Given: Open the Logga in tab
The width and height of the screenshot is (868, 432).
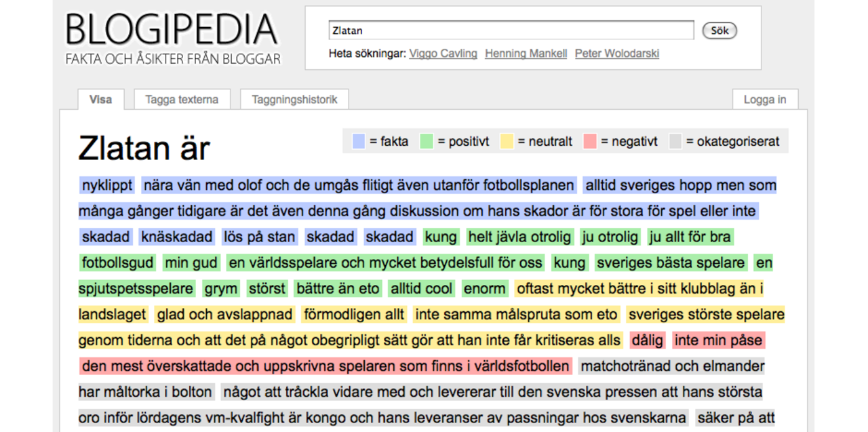Looking at the screenshot, I should tap(765, 99).
